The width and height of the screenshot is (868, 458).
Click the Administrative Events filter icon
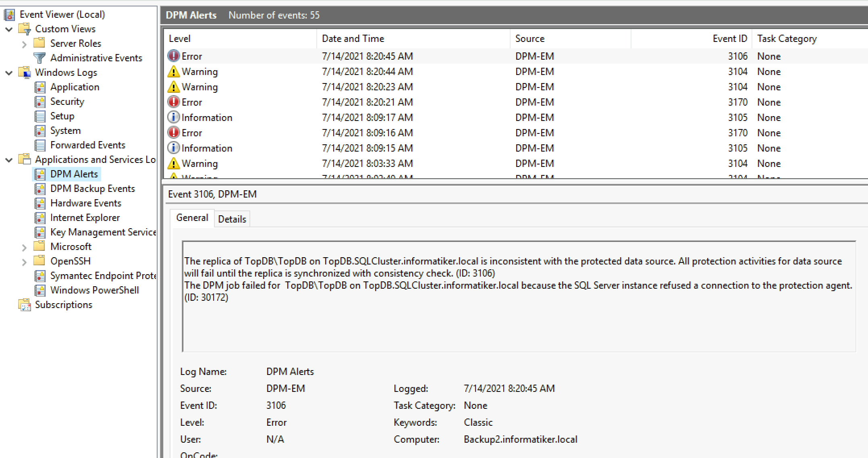39,58
